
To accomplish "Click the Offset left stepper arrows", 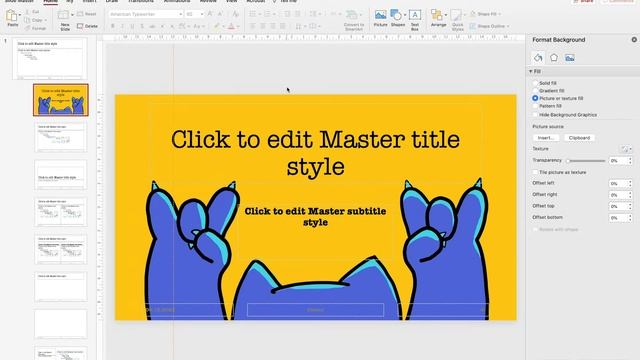I will [x=630, y=184].
